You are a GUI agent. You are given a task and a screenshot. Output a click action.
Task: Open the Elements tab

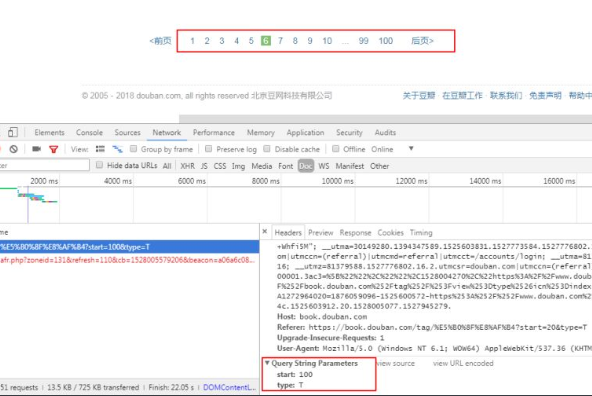tap(49, 133)
